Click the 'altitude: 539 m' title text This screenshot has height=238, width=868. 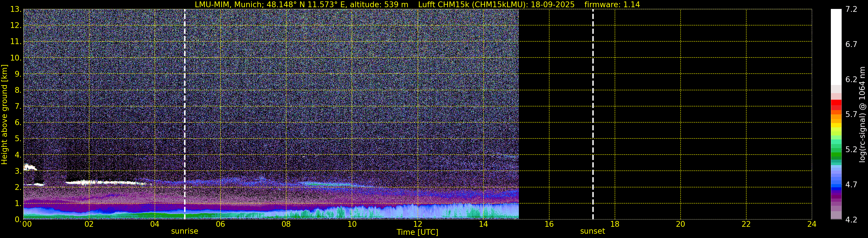(x=379, y=5)
